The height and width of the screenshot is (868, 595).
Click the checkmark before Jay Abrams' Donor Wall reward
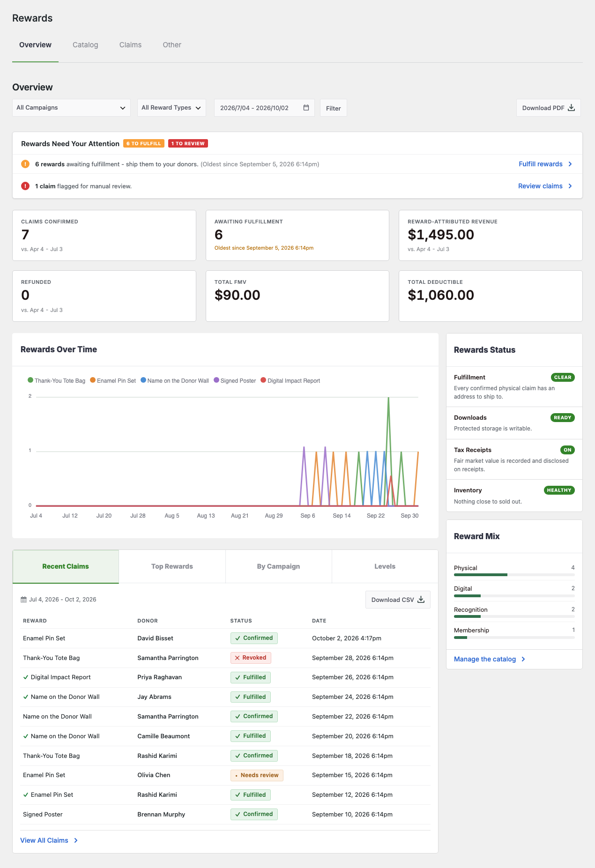click(x=26, y=697)
